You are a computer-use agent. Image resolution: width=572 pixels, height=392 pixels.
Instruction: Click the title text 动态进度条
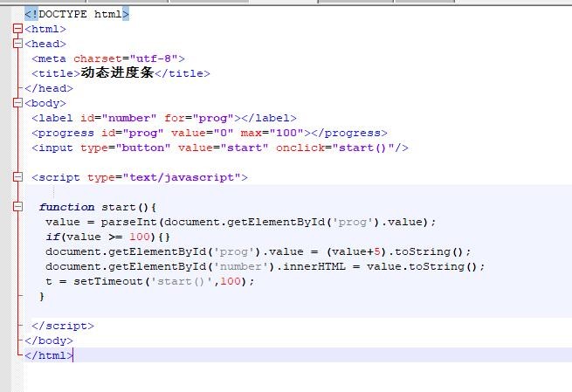(117, 73)
